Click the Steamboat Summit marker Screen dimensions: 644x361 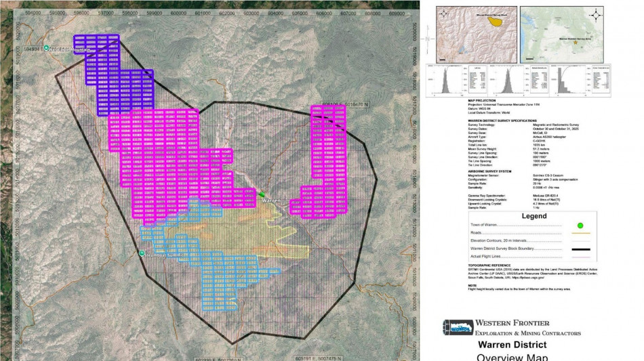142,253
